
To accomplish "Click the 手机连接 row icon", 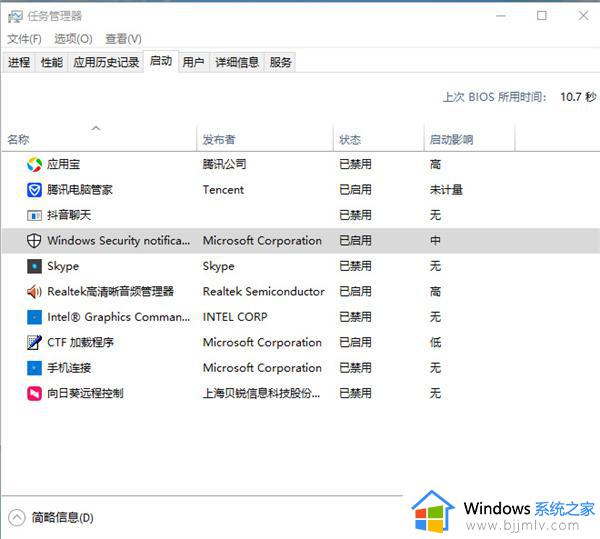I will (x=34, y=368).
